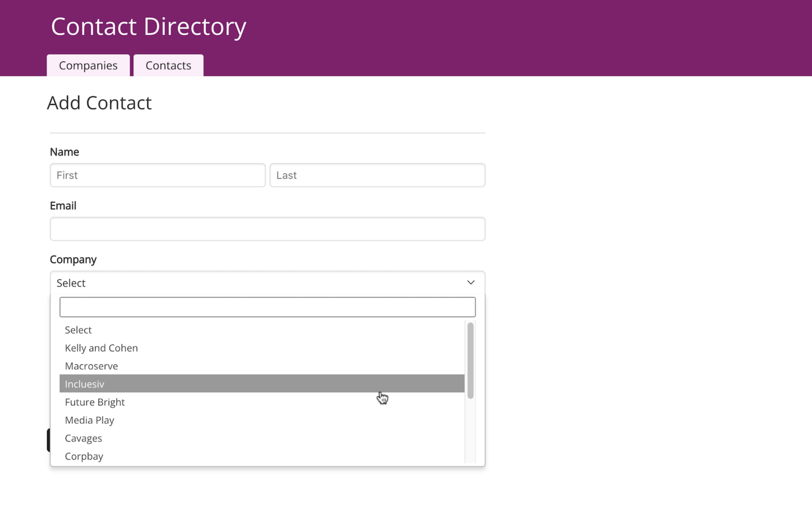Choose the blank 'Select' option in list
This screenshot has width=812, height=519.
click(78, 330)
